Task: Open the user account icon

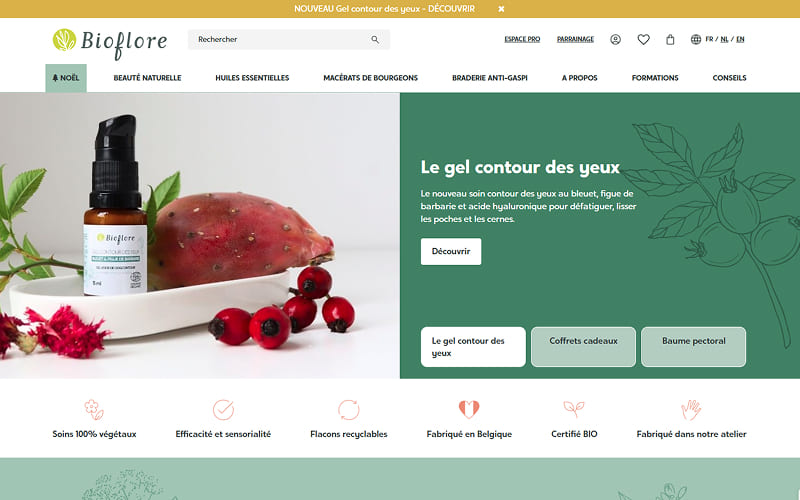Action: [615, 39]
